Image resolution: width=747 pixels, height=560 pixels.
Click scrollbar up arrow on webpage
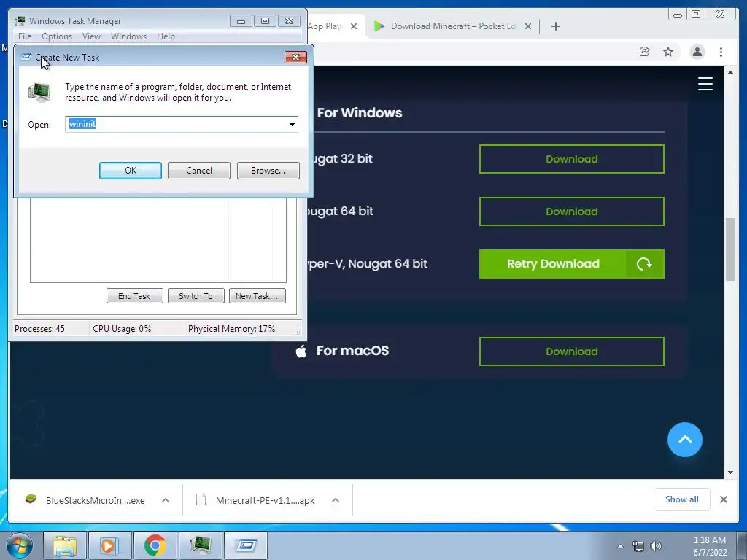730,72
